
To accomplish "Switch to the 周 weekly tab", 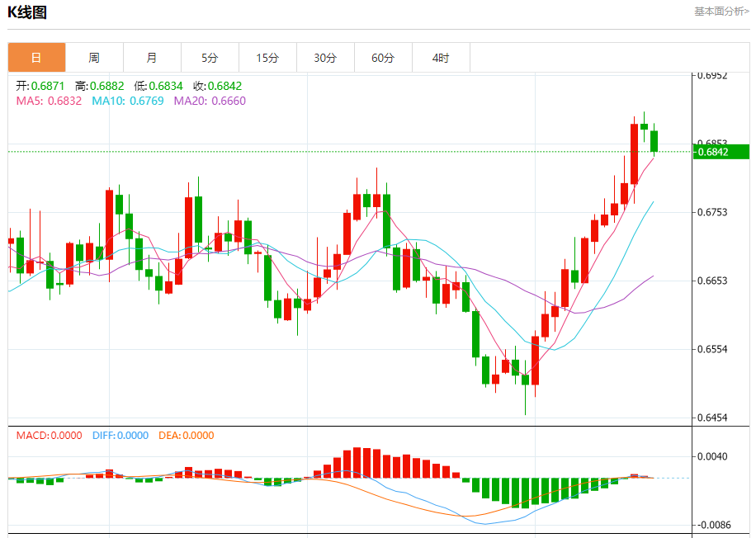I will click(94, 58).
